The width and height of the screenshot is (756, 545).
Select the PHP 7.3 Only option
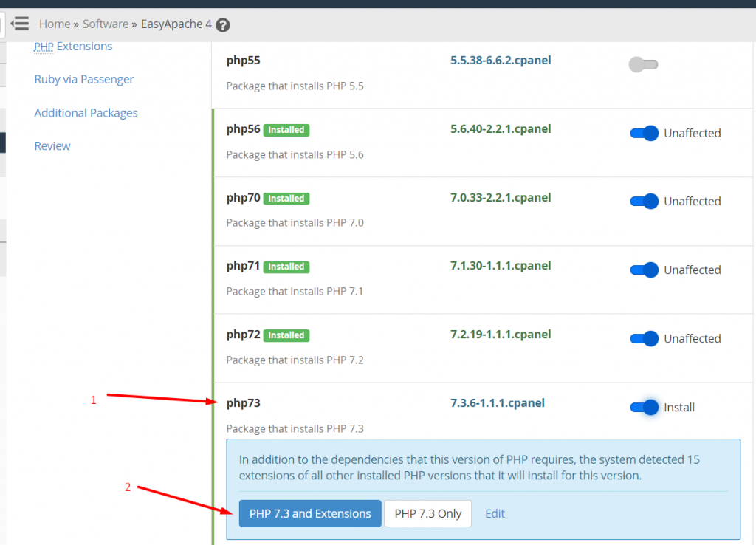pos(427,513)
